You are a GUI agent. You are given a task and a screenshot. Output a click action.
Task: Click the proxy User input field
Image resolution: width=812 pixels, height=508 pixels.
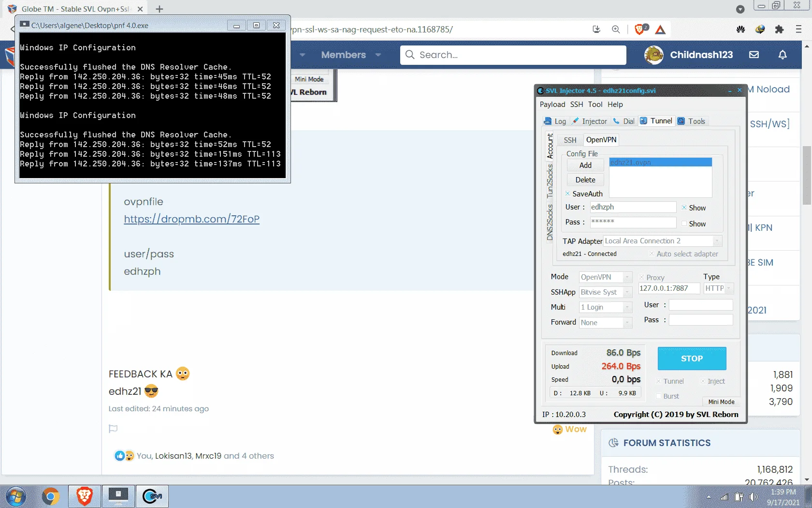click(x=701, y=305)
